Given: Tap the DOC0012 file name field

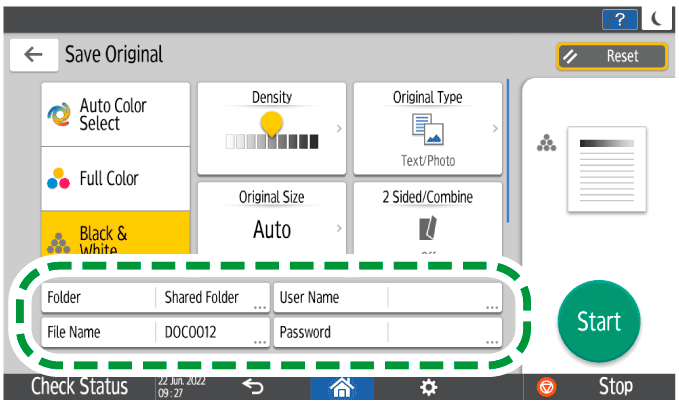Looking at the screenshot, I should 212,332.
